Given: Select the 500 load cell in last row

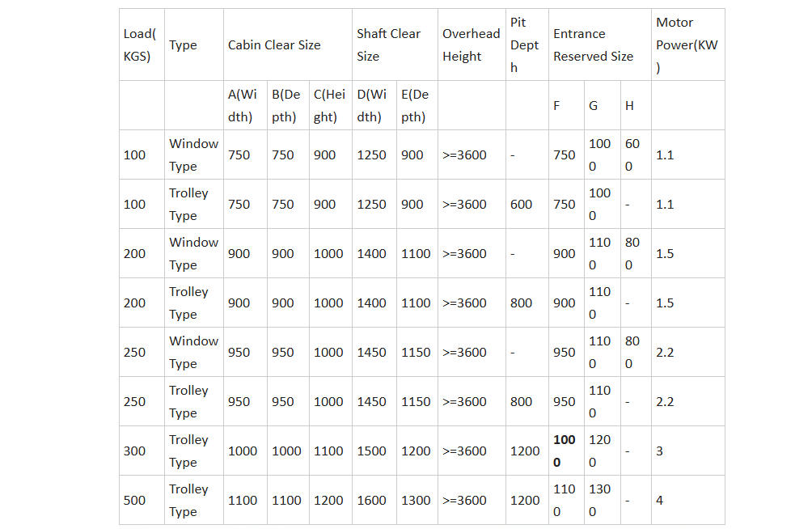Looking at the screenshot, I should [134, 501].
